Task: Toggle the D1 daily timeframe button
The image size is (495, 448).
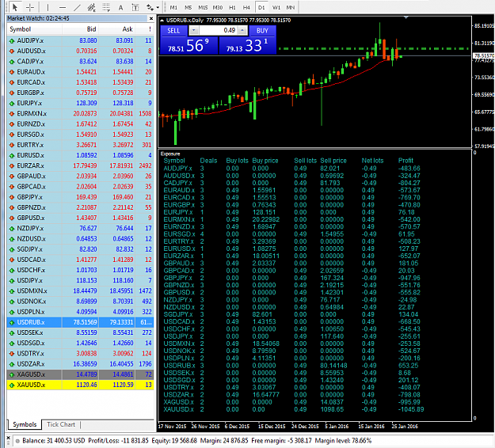Action: point(261,7)
